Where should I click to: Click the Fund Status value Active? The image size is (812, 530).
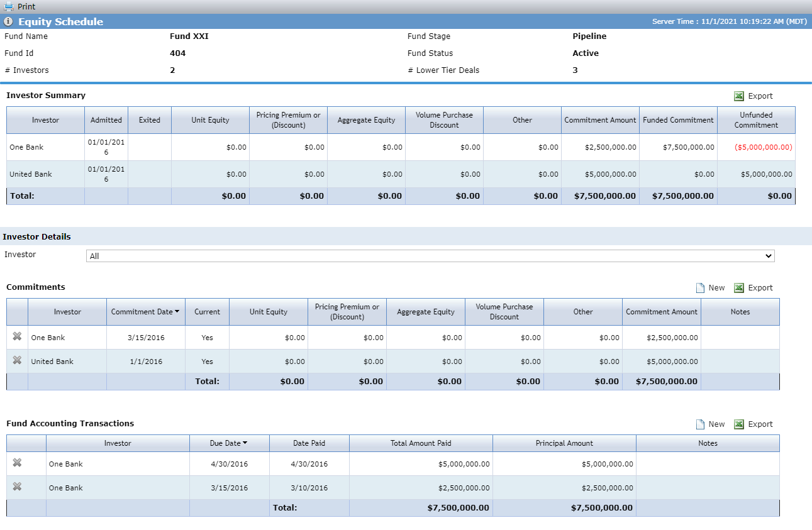pos(586,53)
